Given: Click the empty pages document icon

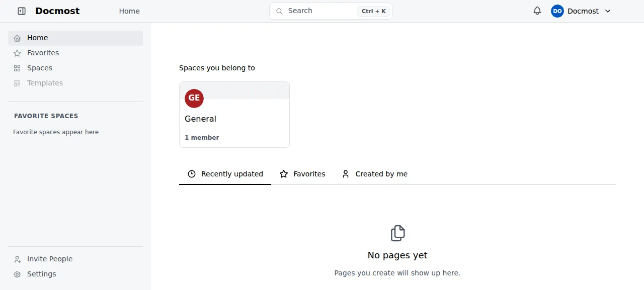Looking at the screenshot, I should [x=397, y=233].
